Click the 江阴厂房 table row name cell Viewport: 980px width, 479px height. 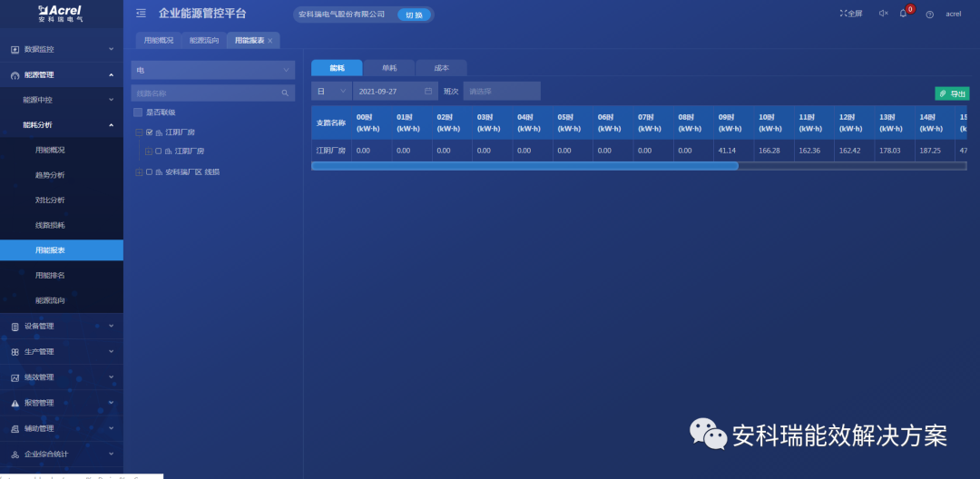point(331,151)
